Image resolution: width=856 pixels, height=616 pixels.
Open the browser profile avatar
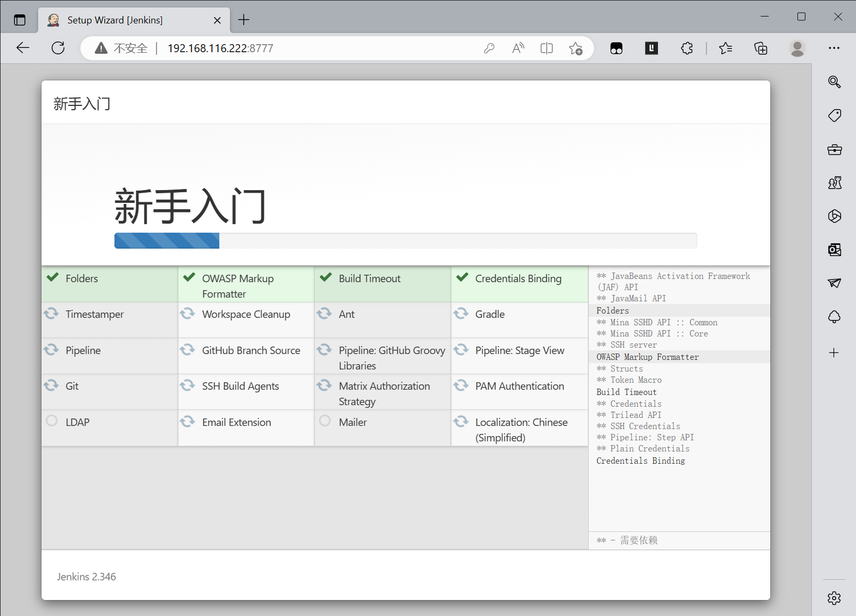click(797, 48)
